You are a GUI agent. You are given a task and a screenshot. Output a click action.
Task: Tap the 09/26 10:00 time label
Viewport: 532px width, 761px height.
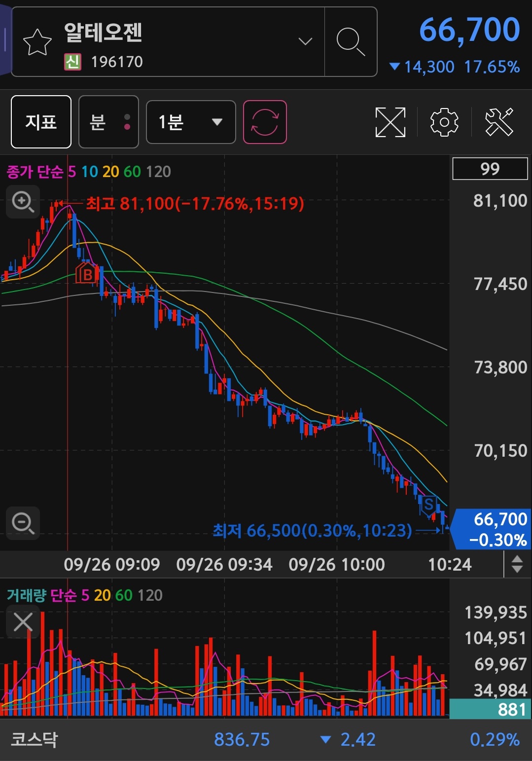pos(337,564)
